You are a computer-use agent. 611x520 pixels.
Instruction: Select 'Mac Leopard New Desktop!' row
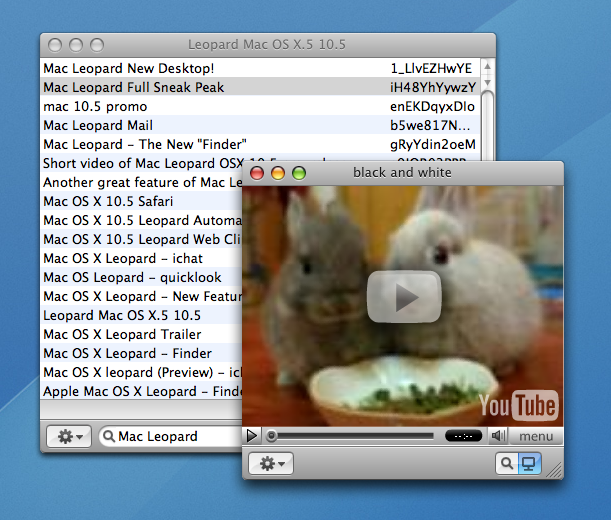[260, 68]
